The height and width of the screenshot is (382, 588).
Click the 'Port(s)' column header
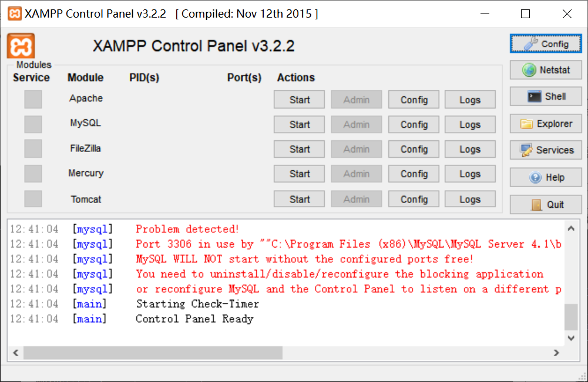tap(244, 77)
